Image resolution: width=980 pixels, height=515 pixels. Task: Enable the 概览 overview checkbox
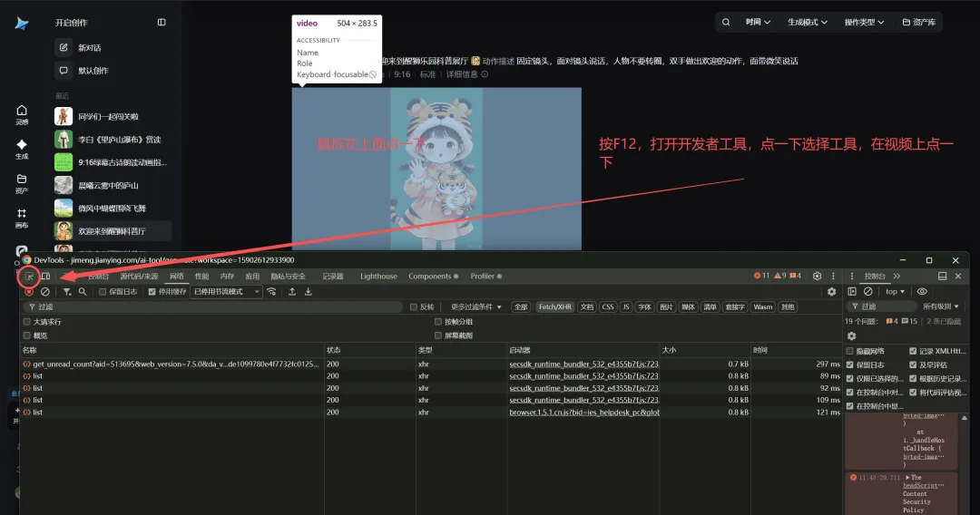coord(27,335)
